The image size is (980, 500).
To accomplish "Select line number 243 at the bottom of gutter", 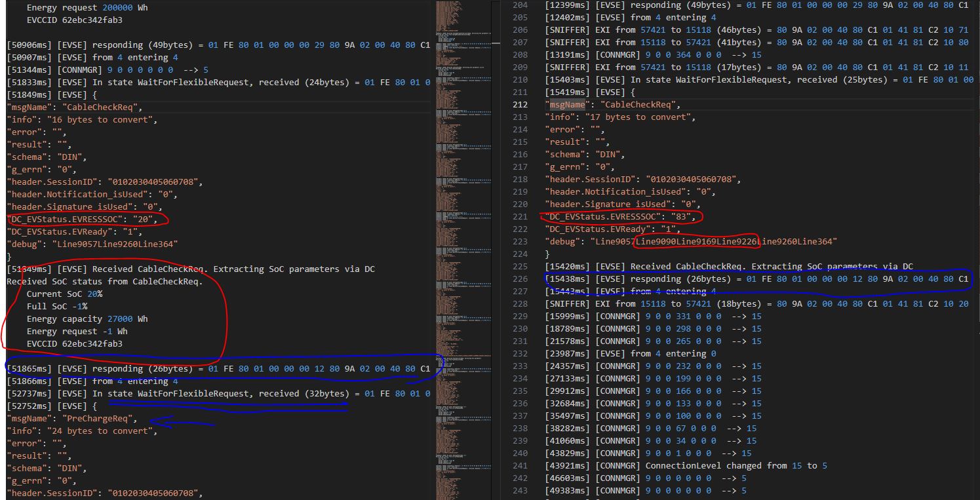I will pos(520,491).
